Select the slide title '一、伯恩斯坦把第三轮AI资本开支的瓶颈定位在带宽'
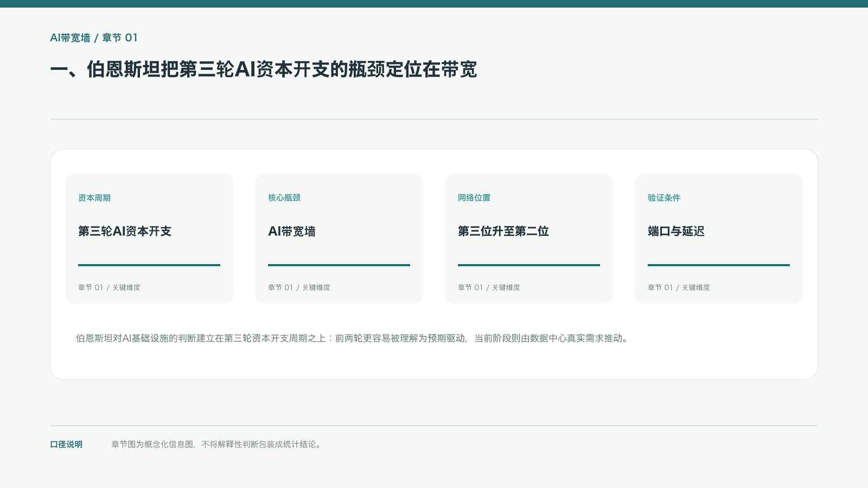Viewport: 868px width, 488px height. point(264,69)
